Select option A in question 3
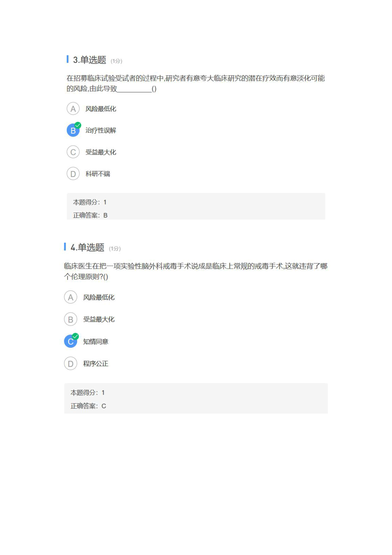The image size is (392, 555). [73, 109]
